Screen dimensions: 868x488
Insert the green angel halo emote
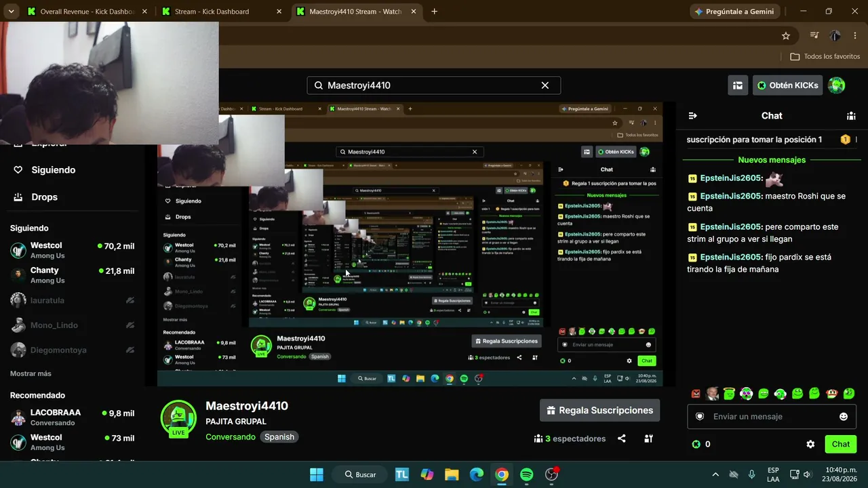[730, 394]
